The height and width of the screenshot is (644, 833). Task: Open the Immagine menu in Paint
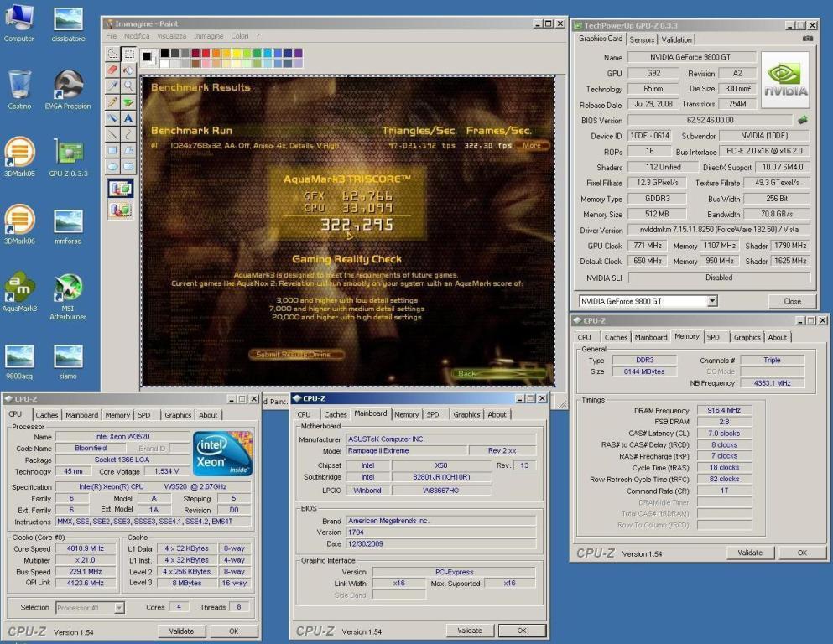(x=208, y=36)
